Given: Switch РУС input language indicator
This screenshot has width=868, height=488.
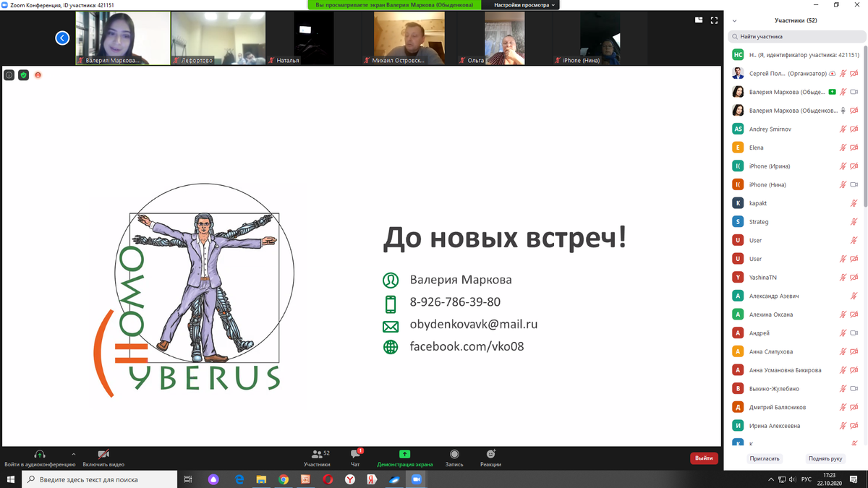Looking at the screenshot, I should click(807, 479).
